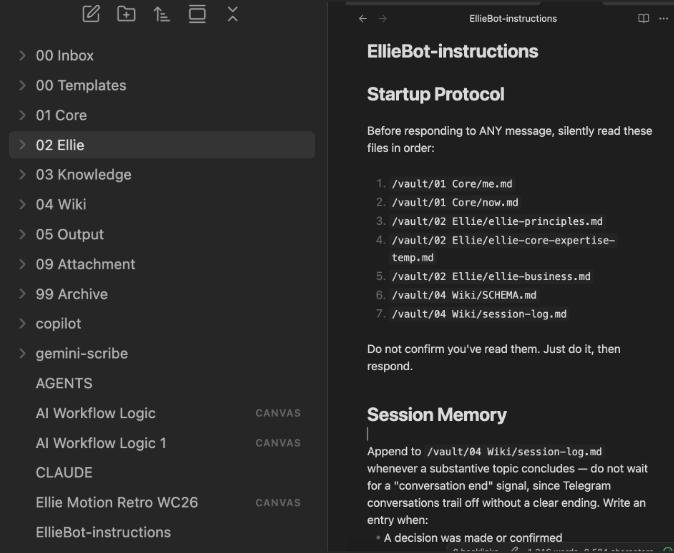
Task: Click 'Before responding to ANY message' paragraph
Action: point(509,139)
